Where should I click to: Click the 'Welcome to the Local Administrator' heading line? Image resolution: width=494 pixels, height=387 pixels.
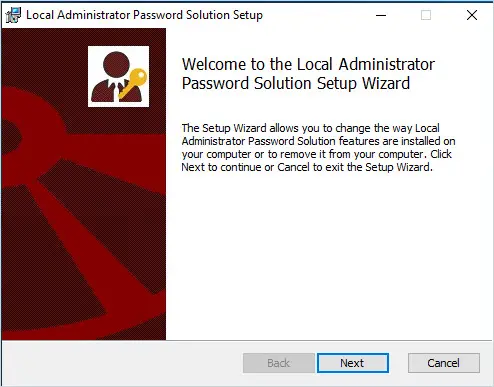308,64
